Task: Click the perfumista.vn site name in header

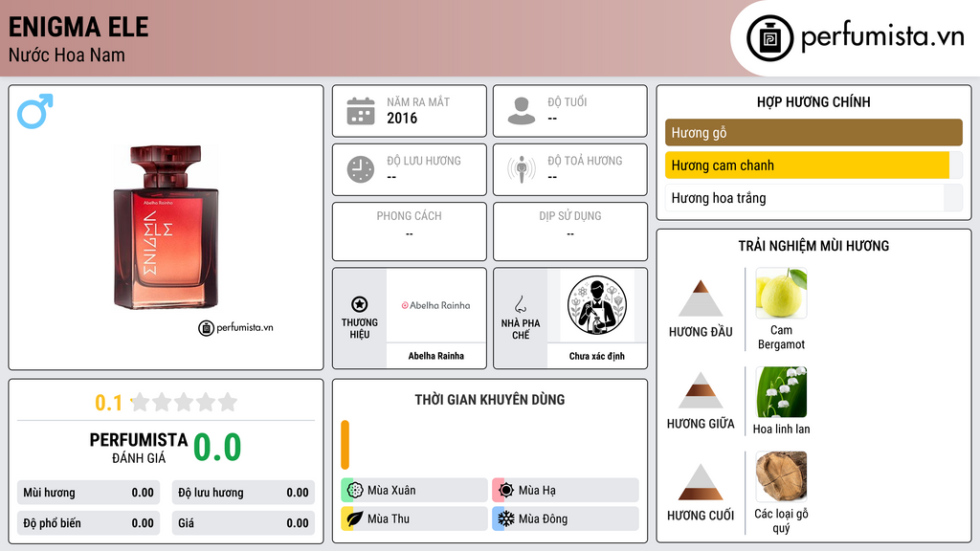Action: [882, 36]
